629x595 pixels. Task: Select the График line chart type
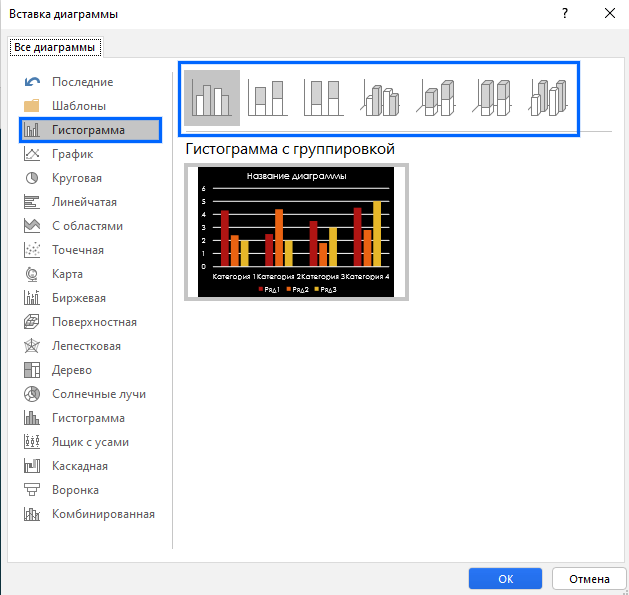(72, 154)
